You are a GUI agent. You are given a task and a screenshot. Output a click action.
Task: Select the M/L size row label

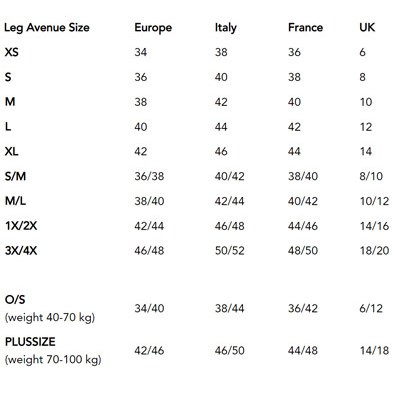coord(15,201)
